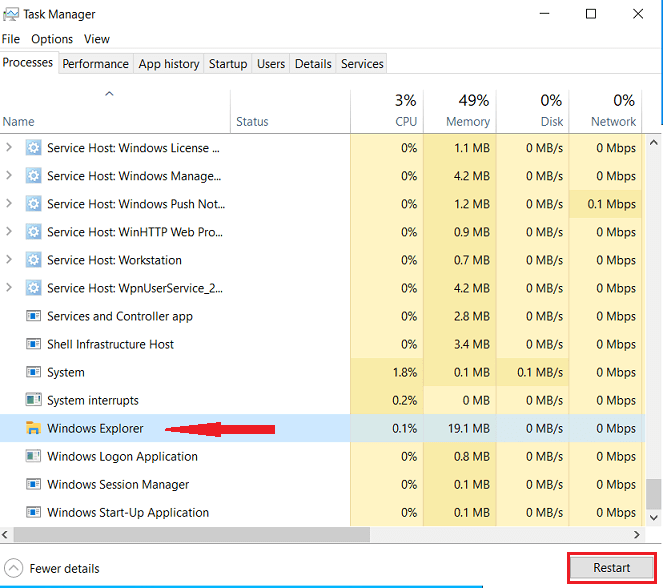Click the vertical scrollbar thumb
663x588 pixels.
tap(654, 494)
